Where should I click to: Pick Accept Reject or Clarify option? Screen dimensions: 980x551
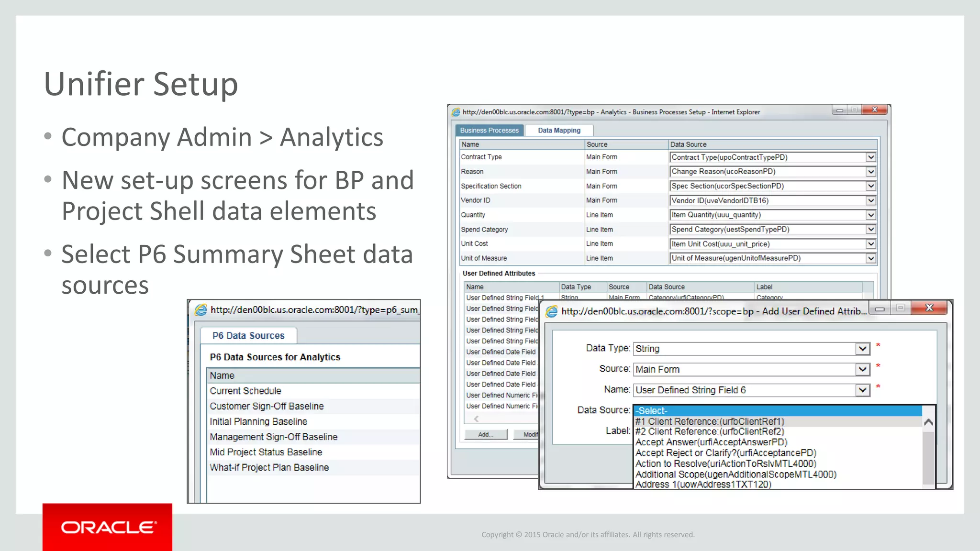click(x=778, y=452)
